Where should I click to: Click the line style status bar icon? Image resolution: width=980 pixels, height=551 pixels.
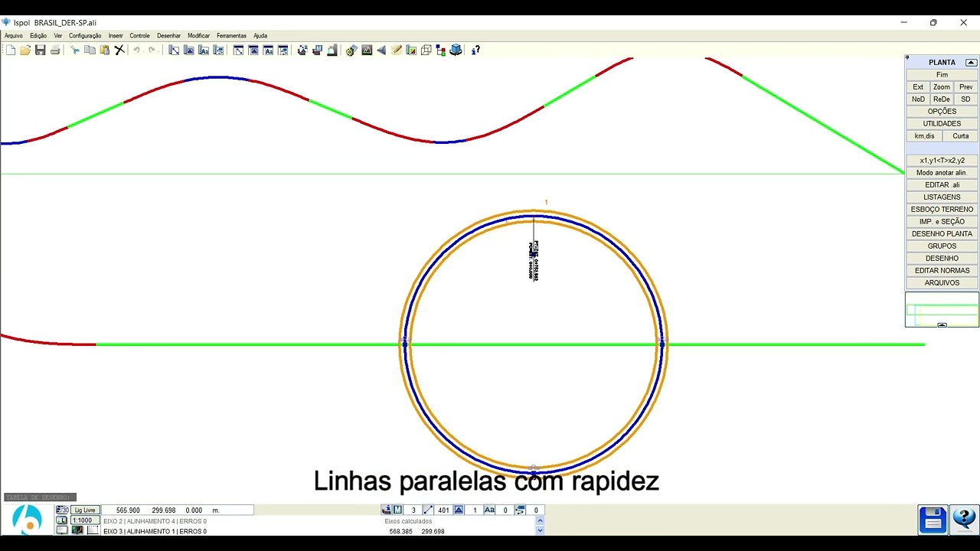(428, 510)
